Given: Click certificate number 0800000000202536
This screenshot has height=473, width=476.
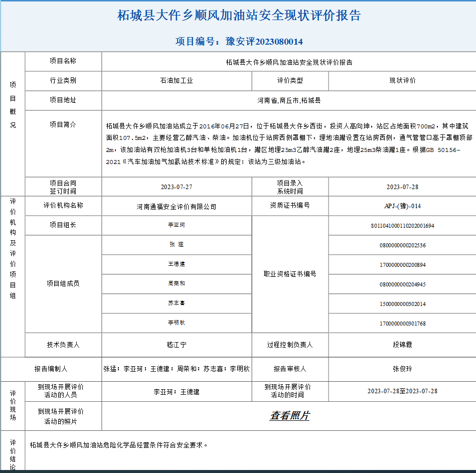Looking at the screenshot, I should pos(403,245).
